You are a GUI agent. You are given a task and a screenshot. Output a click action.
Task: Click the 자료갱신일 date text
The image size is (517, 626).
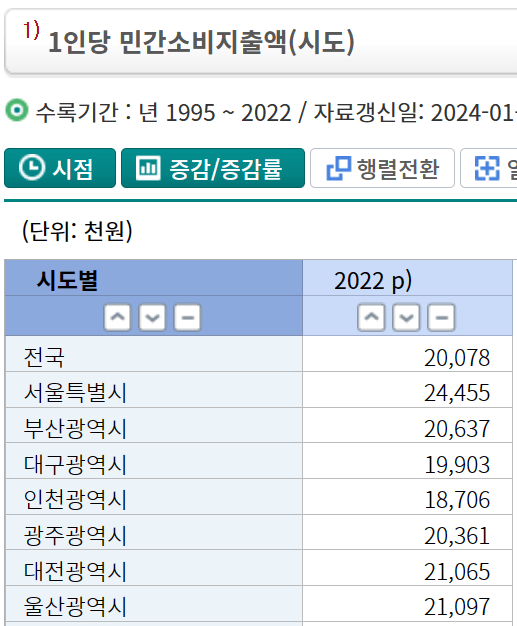click(x=415, y=113)
